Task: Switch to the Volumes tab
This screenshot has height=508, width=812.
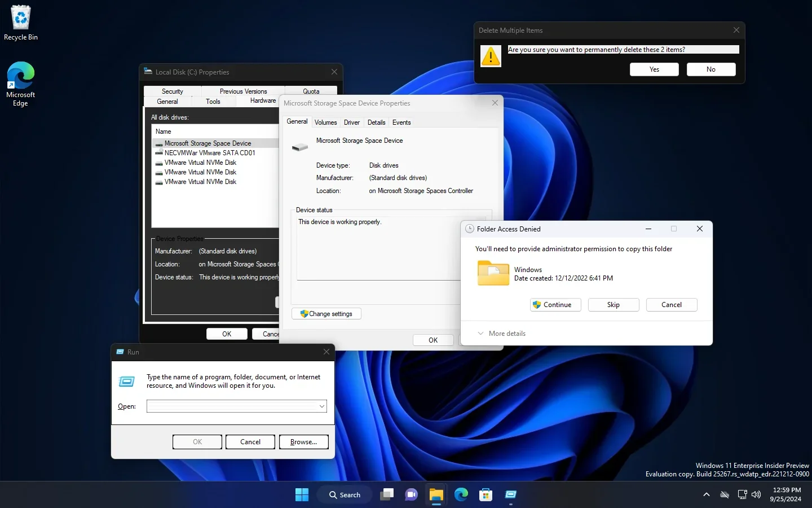Action: point(325,122)
